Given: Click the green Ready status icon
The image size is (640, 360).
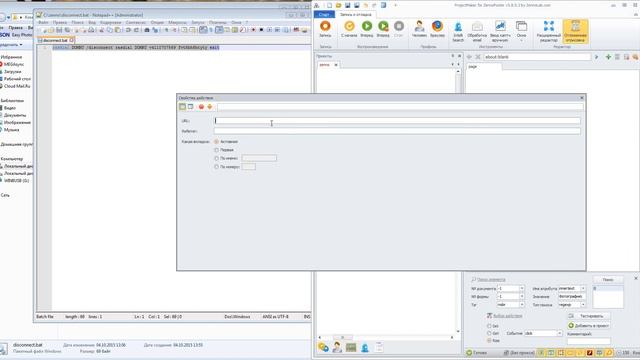Looking at the screenshot, I should click(469, 353).
